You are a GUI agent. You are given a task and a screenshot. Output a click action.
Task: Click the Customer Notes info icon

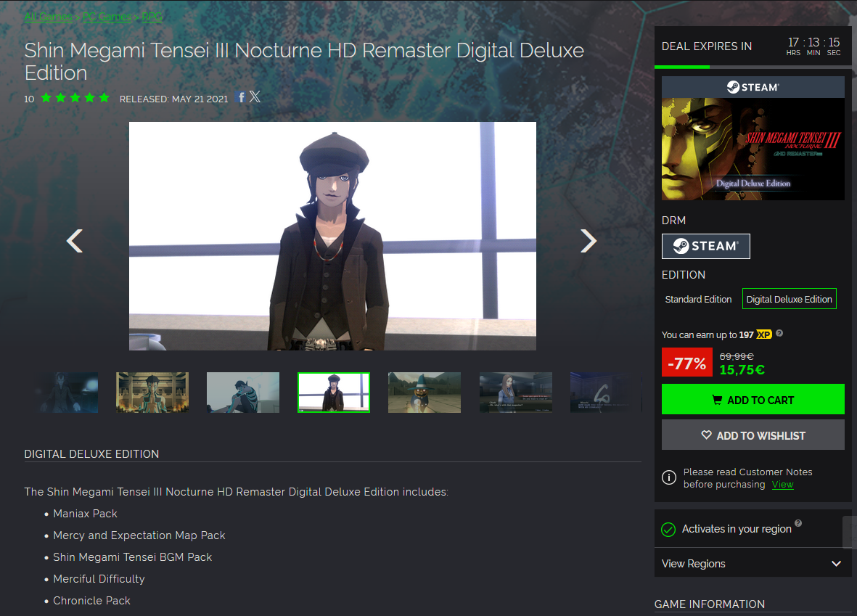[x=669, y=477]
